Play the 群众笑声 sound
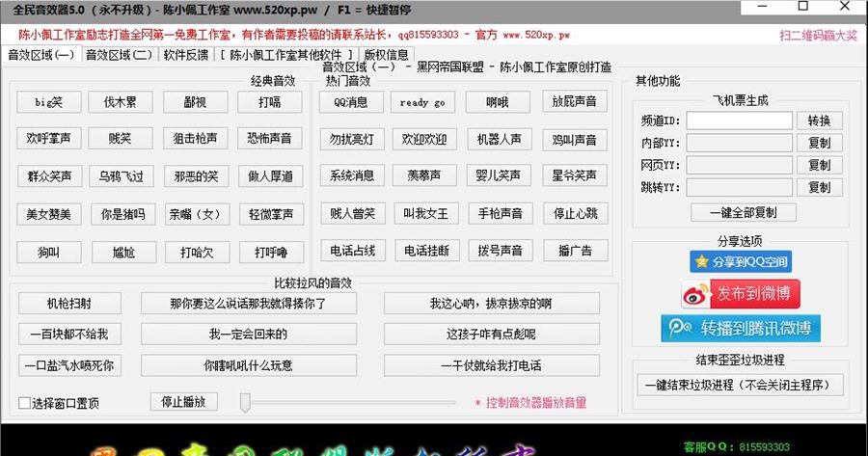Viewport: 868px width, 456px height. [49, 176]
